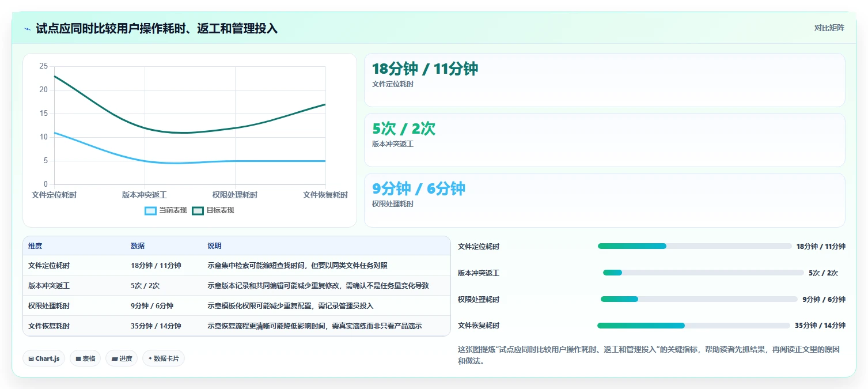Click the summary paragraph starting 这张图提炼
This screenshot has width=868, height=389.
pos(649,356)
